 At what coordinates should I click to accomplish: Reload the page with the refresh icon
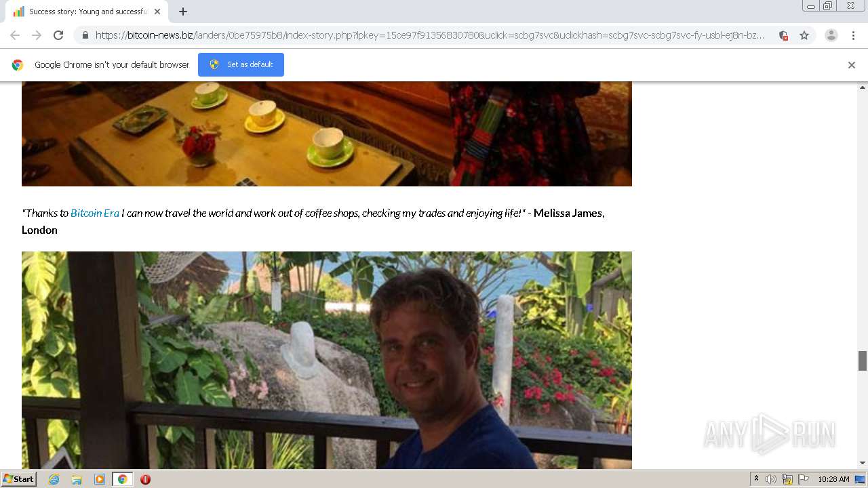click(x=58, y=35)
